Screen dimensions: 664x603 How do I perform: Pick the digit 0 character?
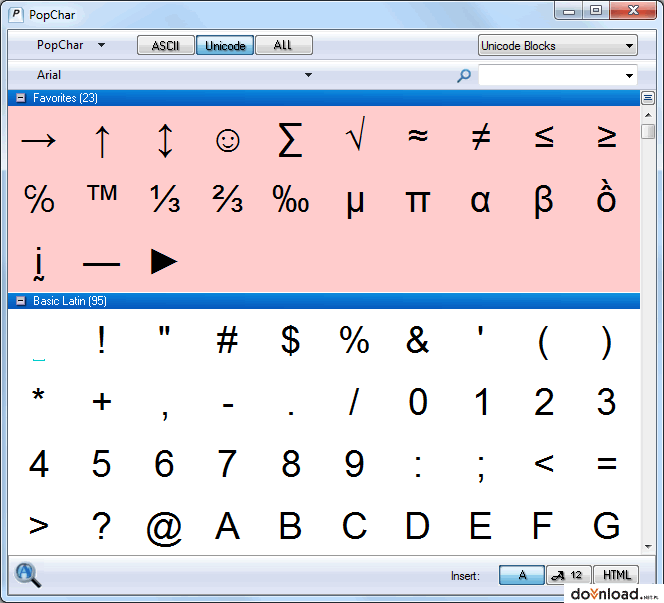click(418, 401)
